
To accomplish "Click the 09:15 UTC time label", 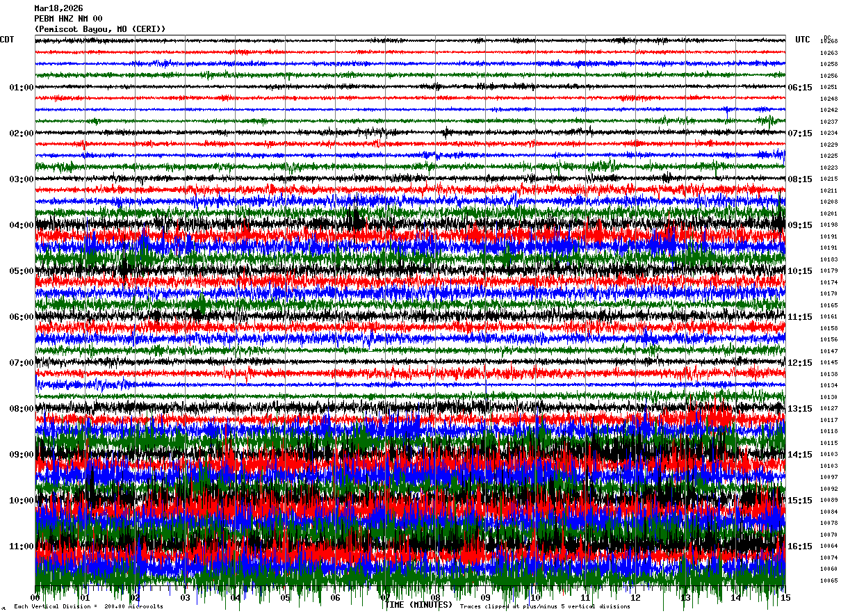I will 800,225.
